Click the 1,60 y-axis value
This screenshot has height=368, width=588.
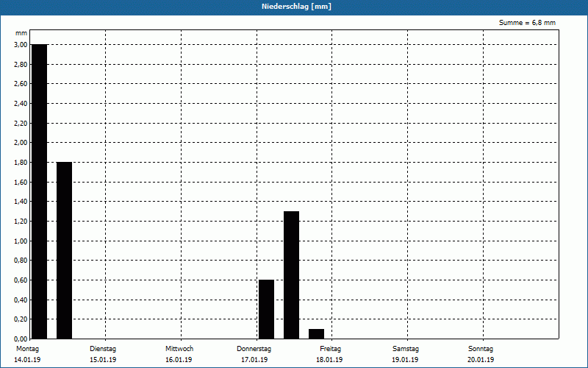click(x=21, y=182)
